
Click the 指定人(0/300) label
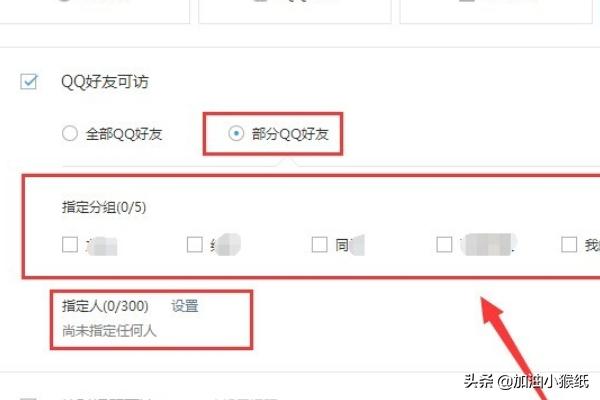(105, 306)
